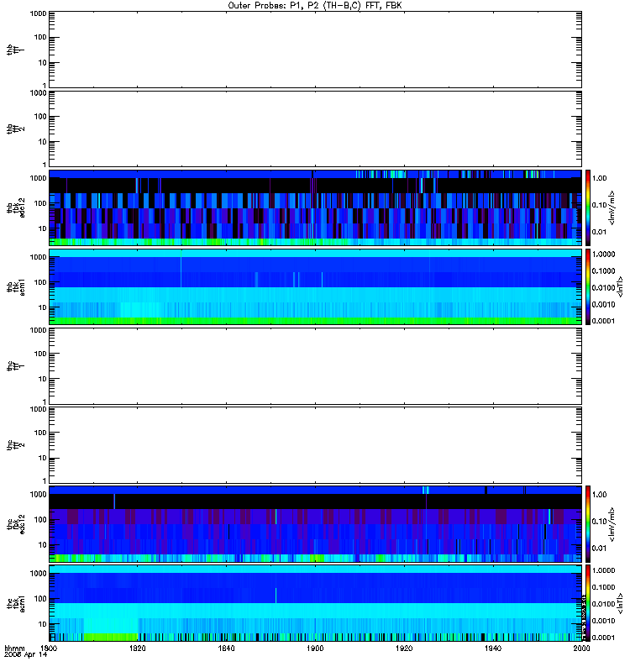
Task: Click the '2000' time axis tick label
Action: (581, 648)
